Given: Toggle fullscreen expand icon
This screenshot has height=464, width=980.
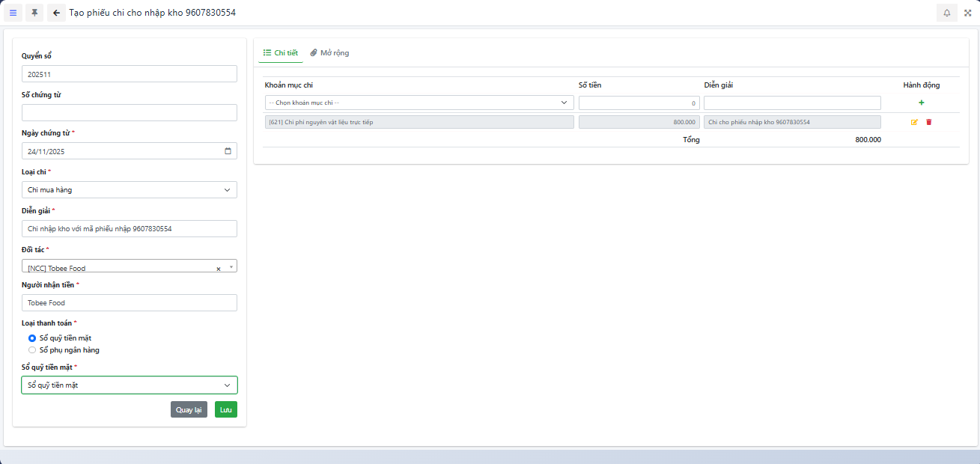Looking at the screenshot, I should [967, 13].
